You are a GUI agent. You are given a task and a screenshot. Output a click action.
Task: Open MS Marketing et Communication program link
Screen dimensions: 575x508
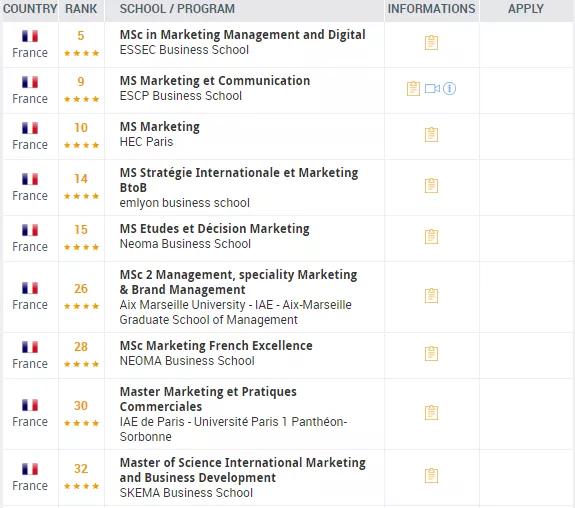tap(215, 81)
